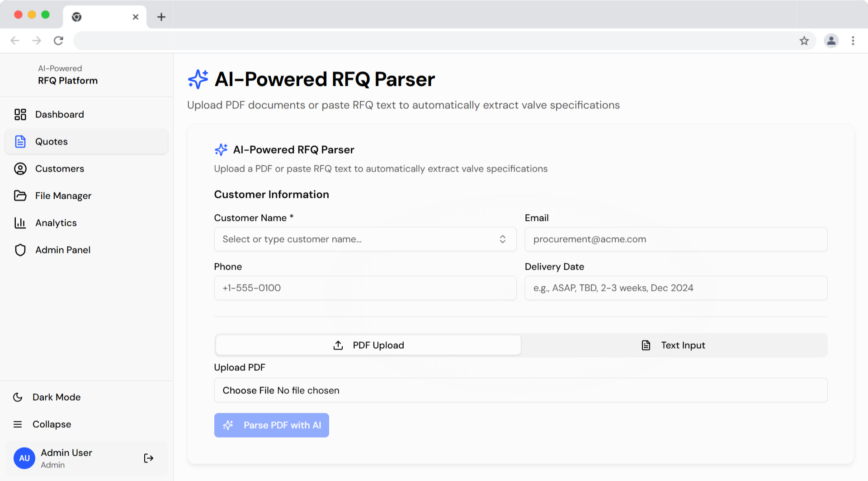Click the Admin User name
Image resolution: width=868 pixels, height=481 pixels.
click(x=66, y=453)
